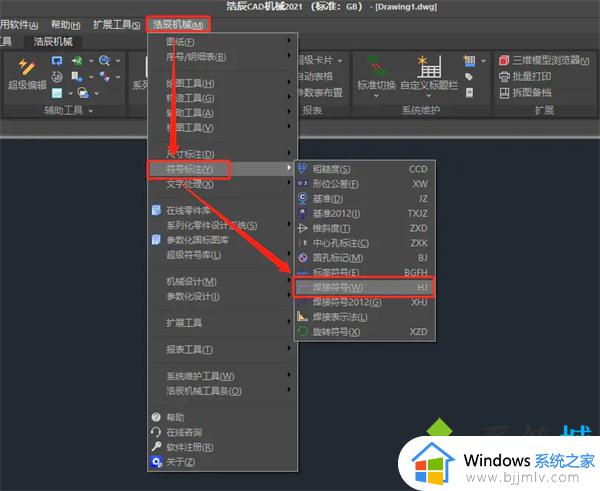Expand dropdown arrow beside the magnifier icon

(118, 61)
